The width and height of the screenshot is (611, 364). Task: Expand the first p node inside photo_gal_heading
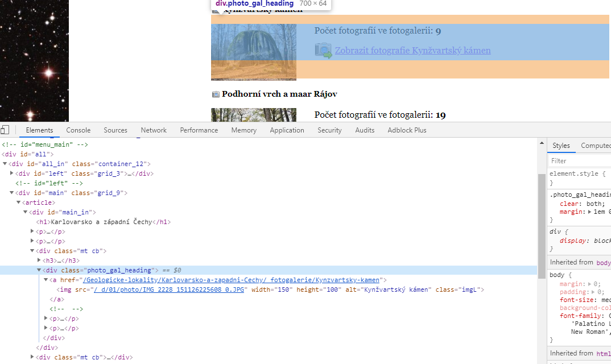[x=46, y=318]
